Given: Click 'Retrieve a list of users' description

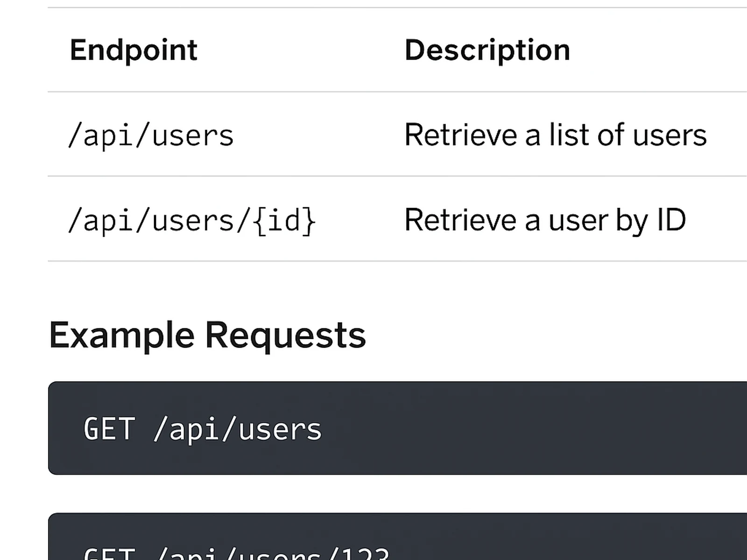Looking at the screenshot, I should point(555,135).
